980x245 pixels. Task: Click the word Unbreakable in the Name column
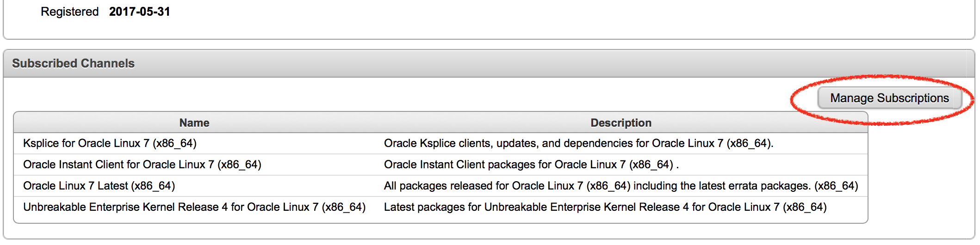pos(54,207)
